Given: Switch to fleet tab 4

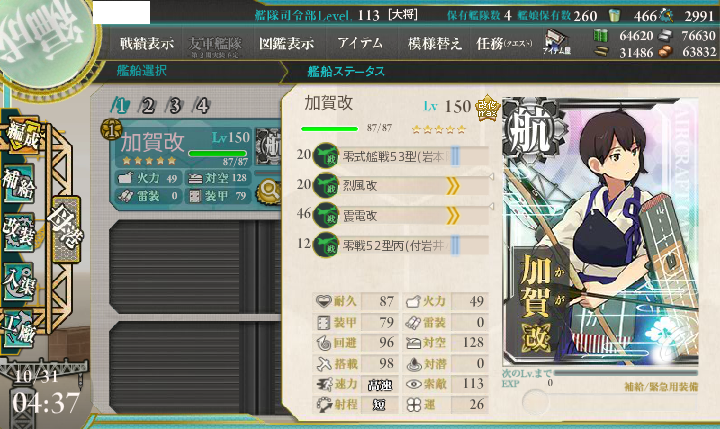Looking at the screenshot, I should (x=202, y=106).
